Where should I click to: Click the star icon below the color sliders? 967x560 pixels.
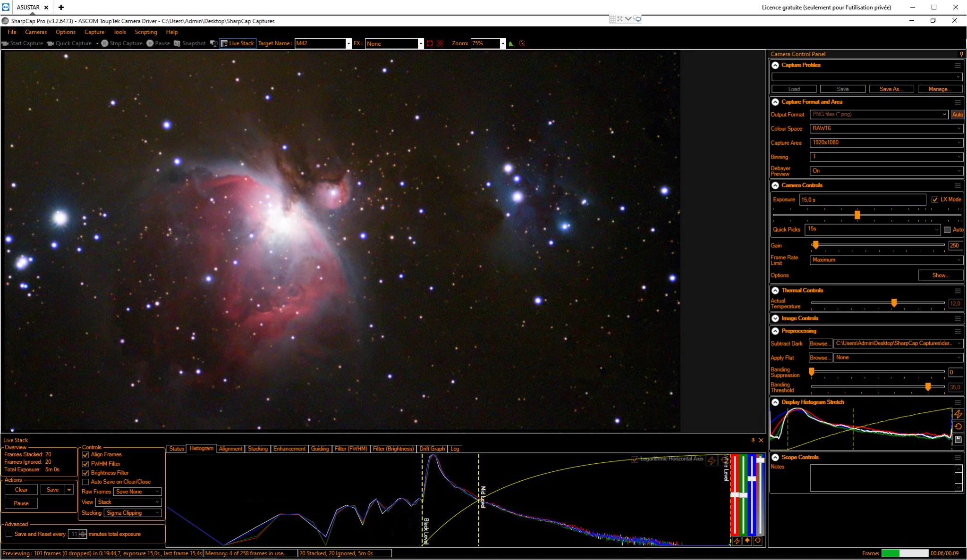point(747,541)
